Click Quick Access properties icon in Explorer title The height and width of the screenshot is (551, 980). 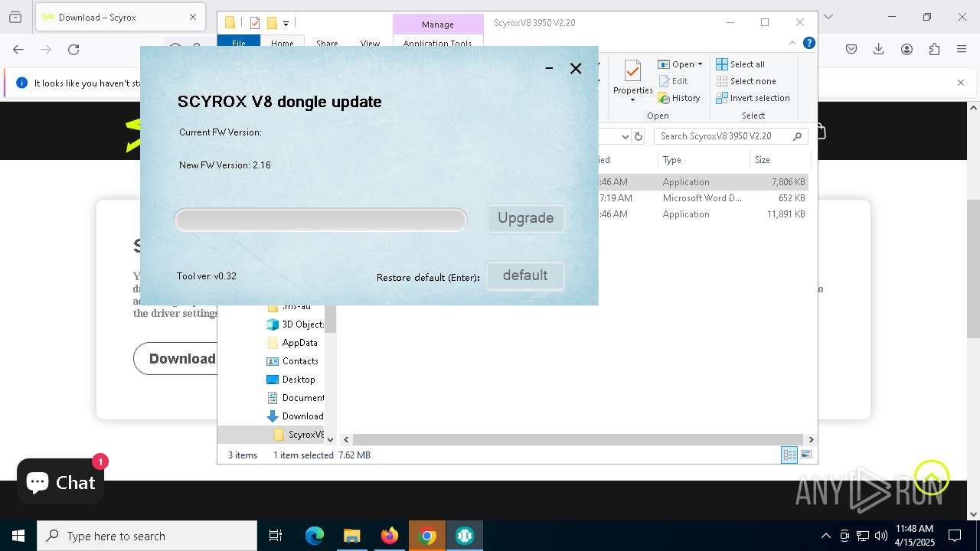256,23
